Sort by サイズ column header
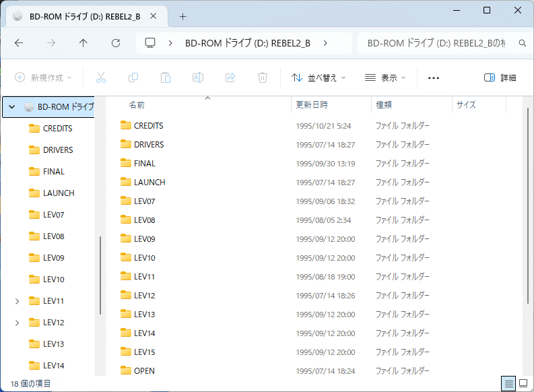The height and width of the screenshot is (392, 534). [x=466, y=104]
